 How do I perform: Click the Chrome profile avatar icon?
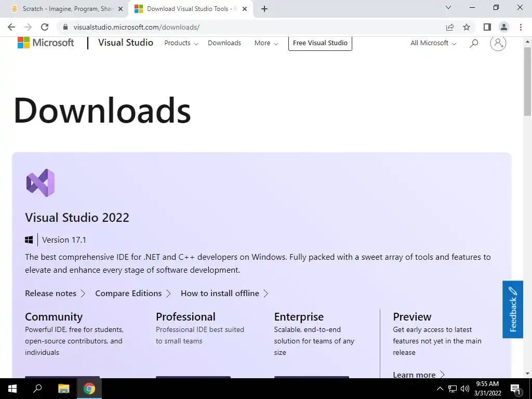click(x=504, y=27)
